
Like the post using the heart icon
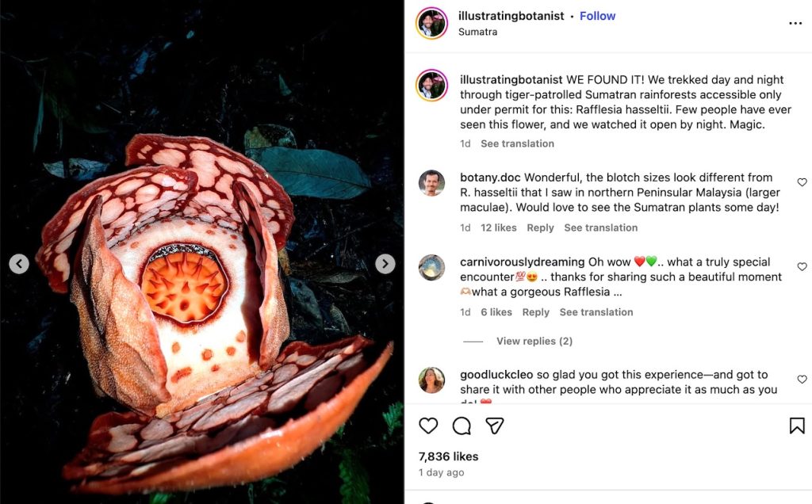pos(428,426)
